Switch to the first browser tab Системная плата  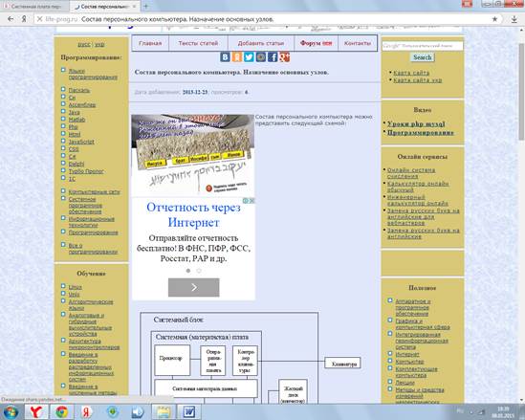pos(34,7)
